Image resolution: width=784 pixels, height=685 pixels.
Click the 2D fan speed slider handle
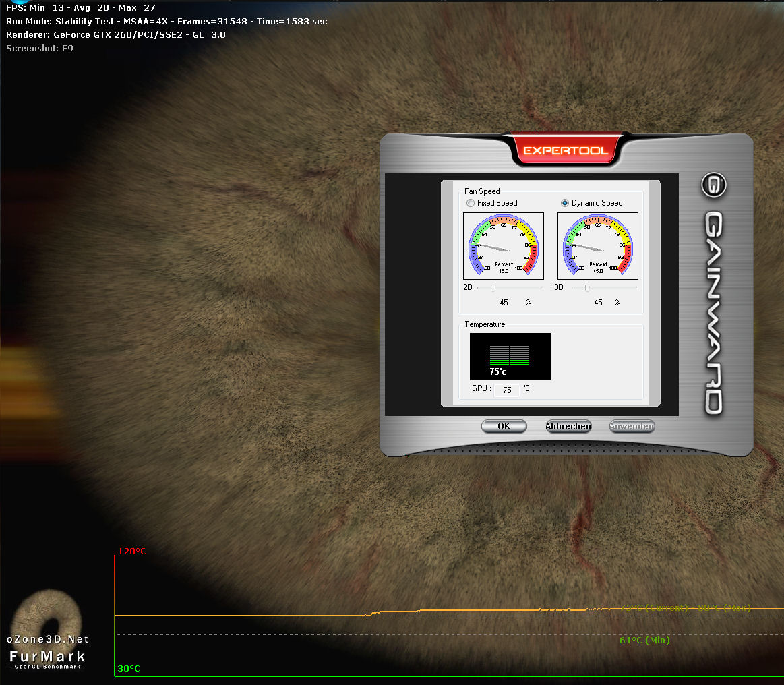pos(493,287)
